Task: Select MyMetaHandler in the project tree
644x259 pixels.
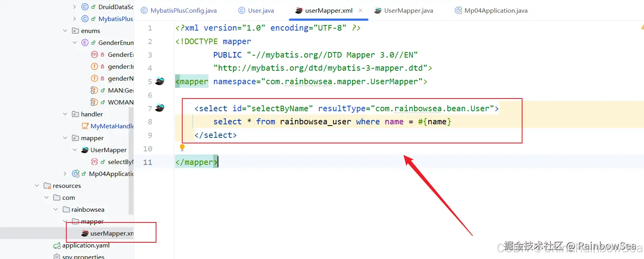Action: click(x=112, y=126)
